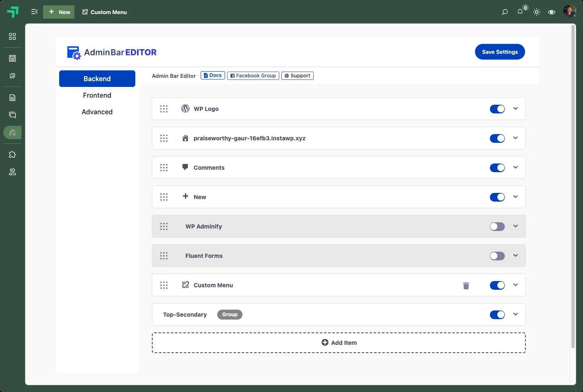Click the drag handle of Custom Menu row
The height and width of the screenshot is (392, 583).
(x=164, y=285)
